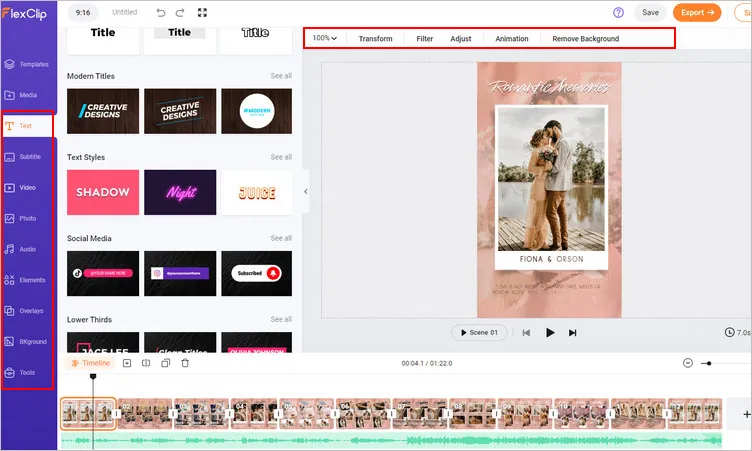The image size is (752, 451).
Task: Click Remove Background option
Action: point(586,38)
